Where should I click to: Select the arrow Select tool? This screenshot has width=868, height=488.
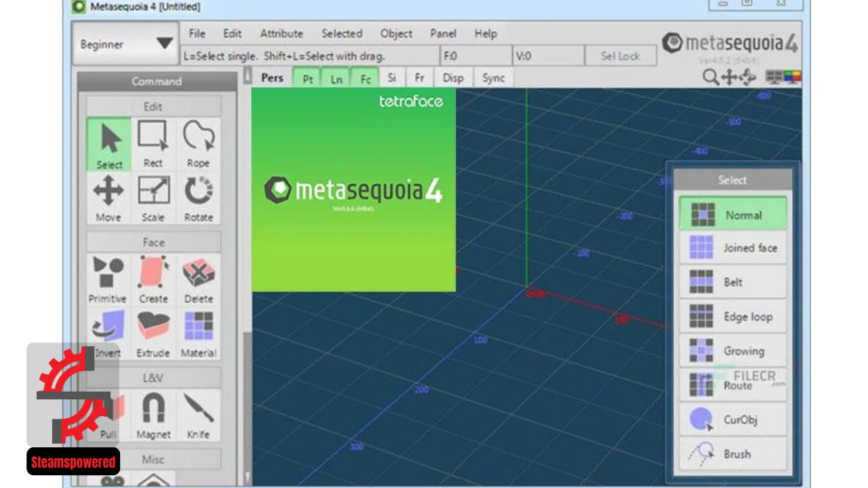pos(108,144)
